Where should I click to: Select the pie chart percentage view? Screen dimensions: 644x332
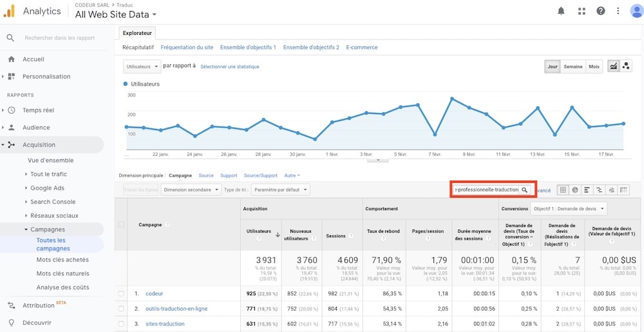[x=574, y=190]
